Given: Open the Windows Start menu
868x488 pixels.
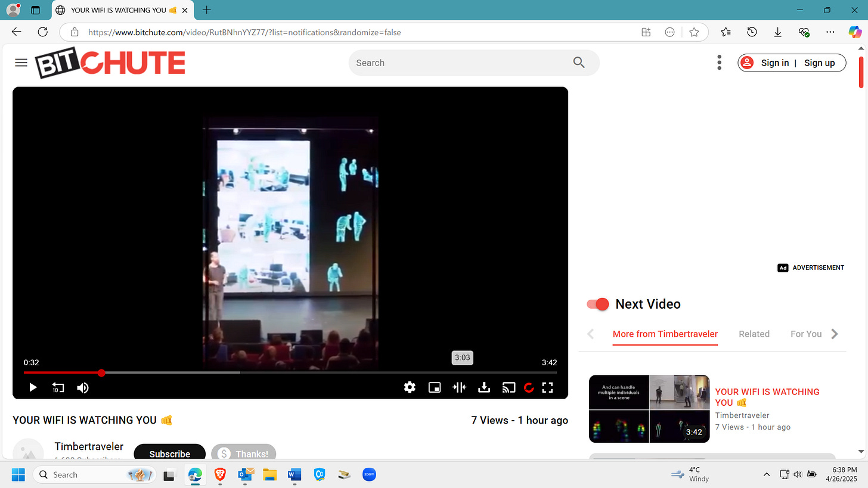Looking at the screenshot, I should [18, 475].
